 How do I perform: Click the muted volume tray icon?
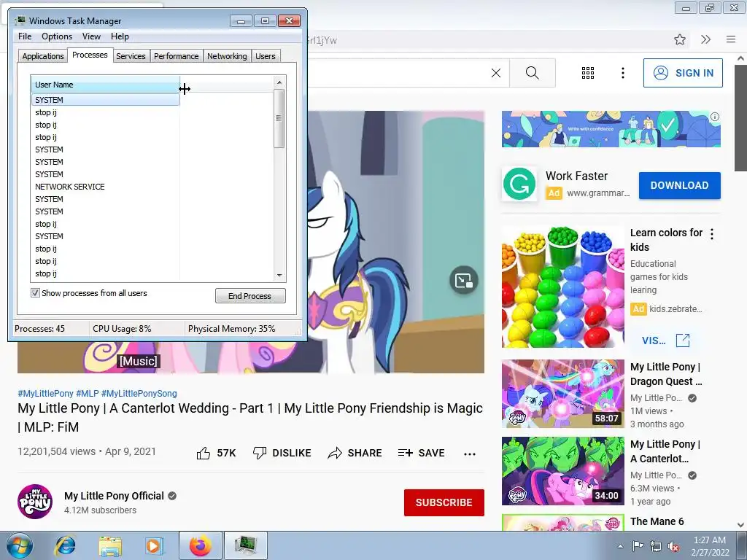pos(673,546)
